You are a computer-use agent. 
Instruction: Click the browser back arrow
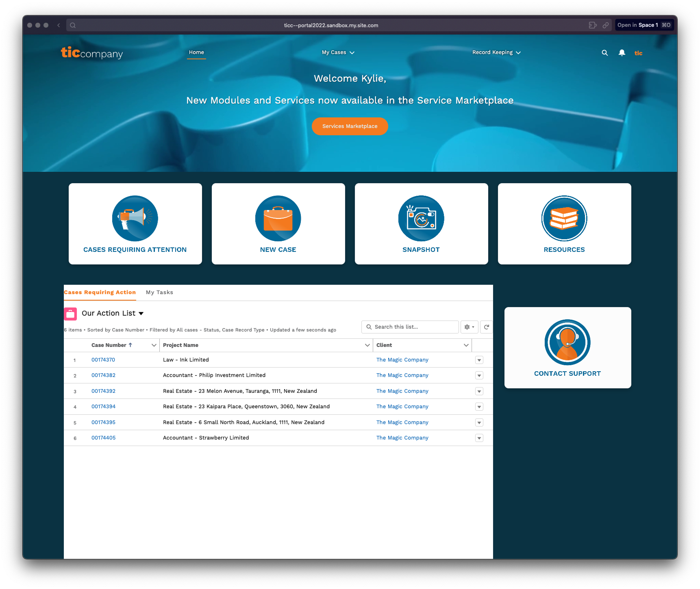click(x=59, y=25)
